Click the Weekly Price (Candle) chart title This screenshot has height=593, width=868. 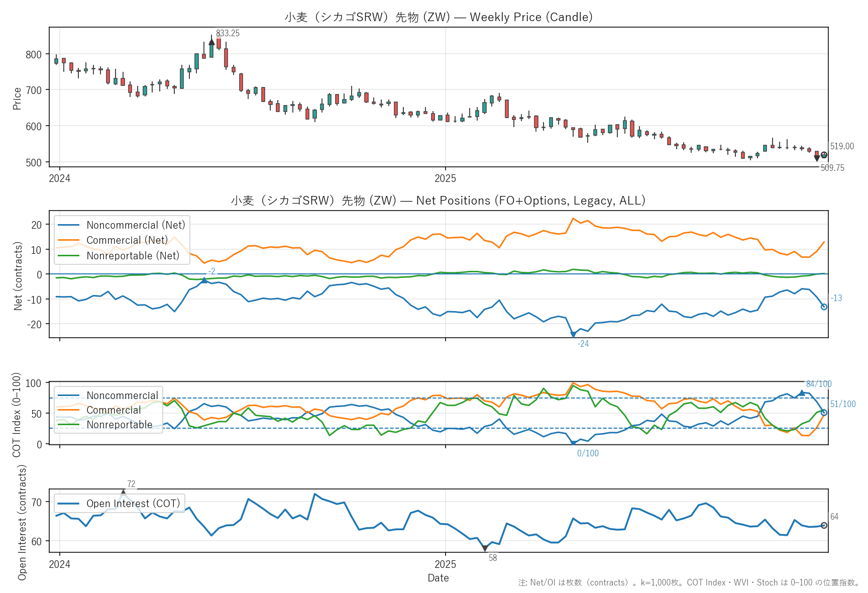(x=438, y=17)
